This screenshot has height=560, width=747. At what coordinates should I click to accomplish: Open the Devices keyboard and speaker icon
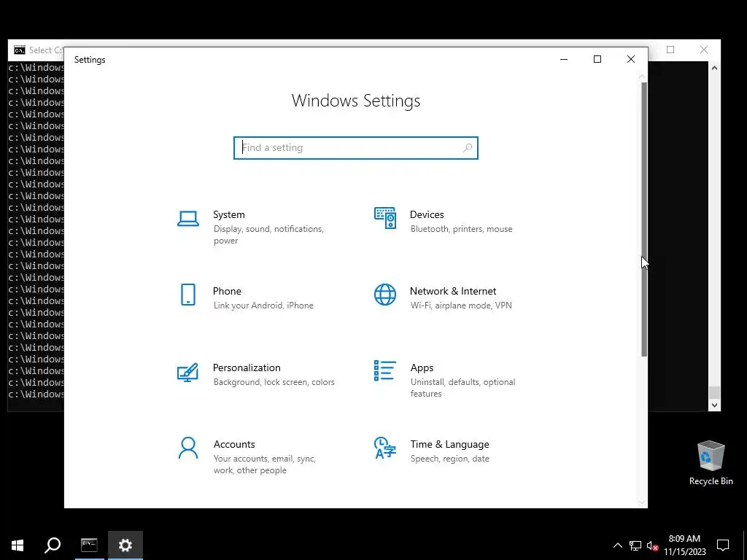coord(385,218)
